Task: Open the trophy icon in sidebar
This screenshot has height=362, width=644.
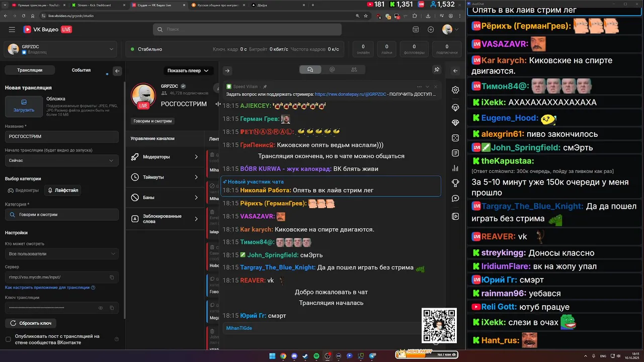Action: 455,183
